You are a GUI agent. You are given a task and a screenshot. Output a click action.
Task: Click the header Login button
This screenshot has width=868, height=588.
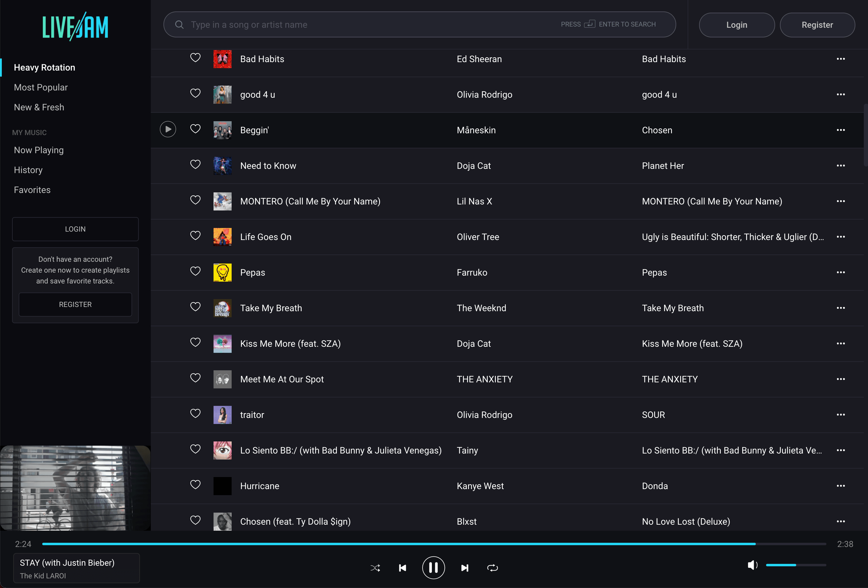[737, 25]
